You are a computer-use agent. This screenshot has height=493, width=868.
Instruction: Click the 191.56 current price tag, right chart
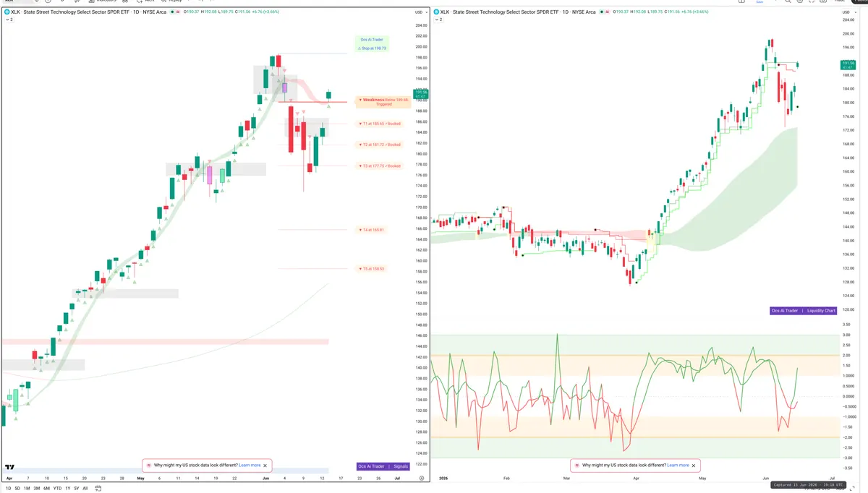pyautogui.click(x=847, y=65)
